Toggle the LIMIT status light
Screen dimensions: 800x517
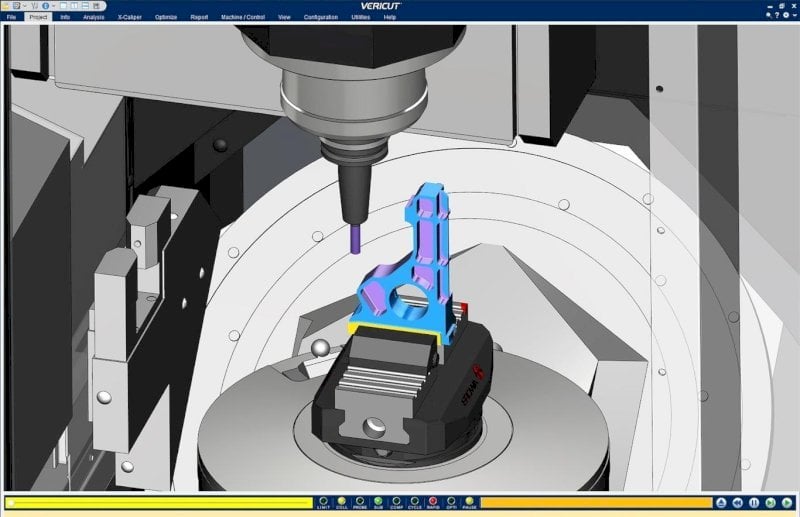click(x=323, y=503)
